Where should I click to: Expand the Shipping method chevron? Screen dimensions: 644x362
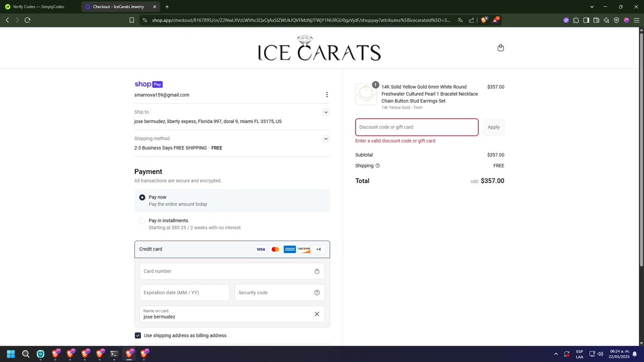326,139
